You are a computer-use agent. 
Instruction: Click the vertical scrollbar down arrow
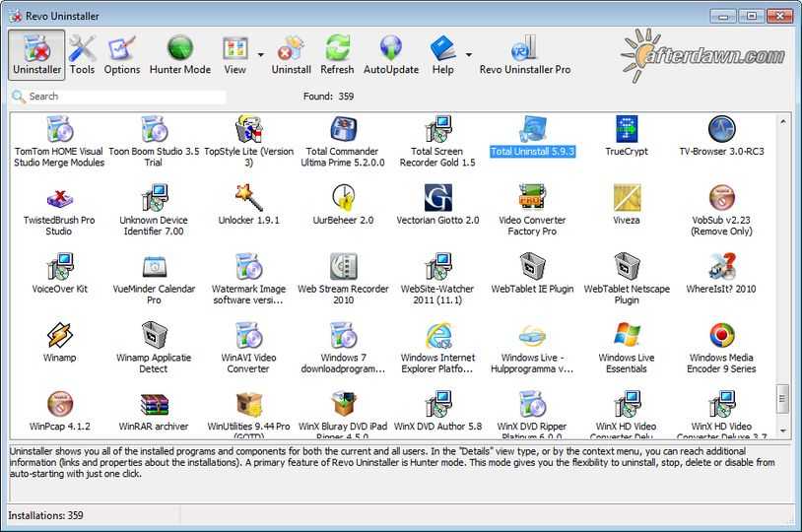(783, 431)
